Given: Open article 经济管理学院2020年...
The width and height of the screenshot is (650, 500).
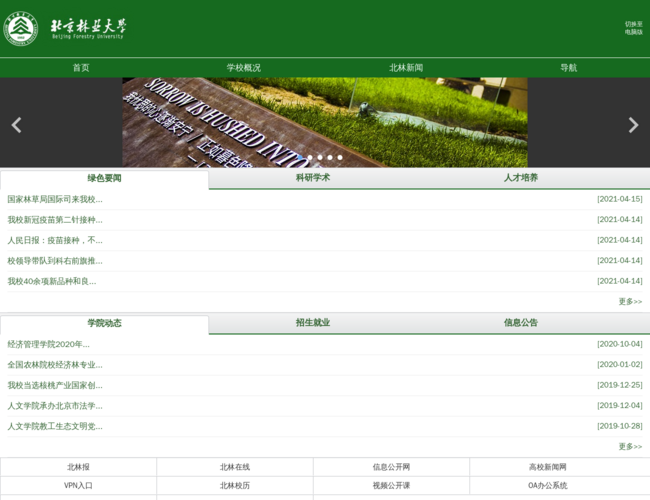Looking at the screenshot, I should pos(49,344).
